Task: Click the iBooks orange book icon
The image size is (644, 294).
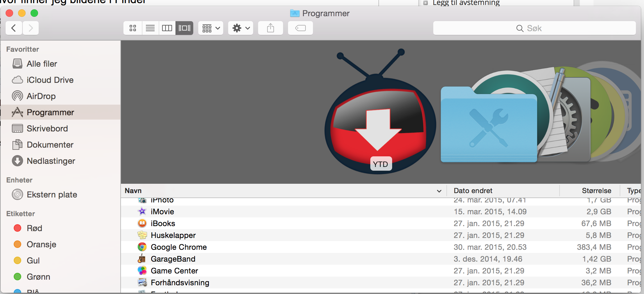Action: coord(142,223)
